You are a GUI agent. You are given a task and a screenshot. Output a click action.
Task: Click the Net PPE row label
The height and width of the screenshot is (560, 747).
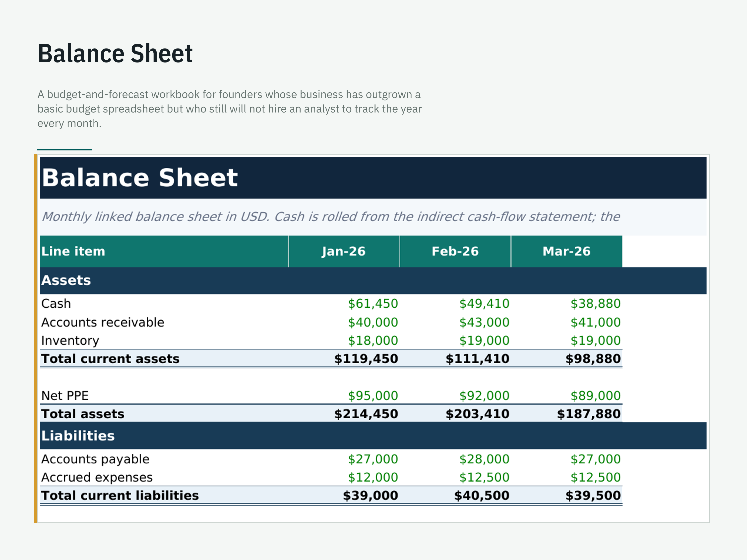click(65, 396)
